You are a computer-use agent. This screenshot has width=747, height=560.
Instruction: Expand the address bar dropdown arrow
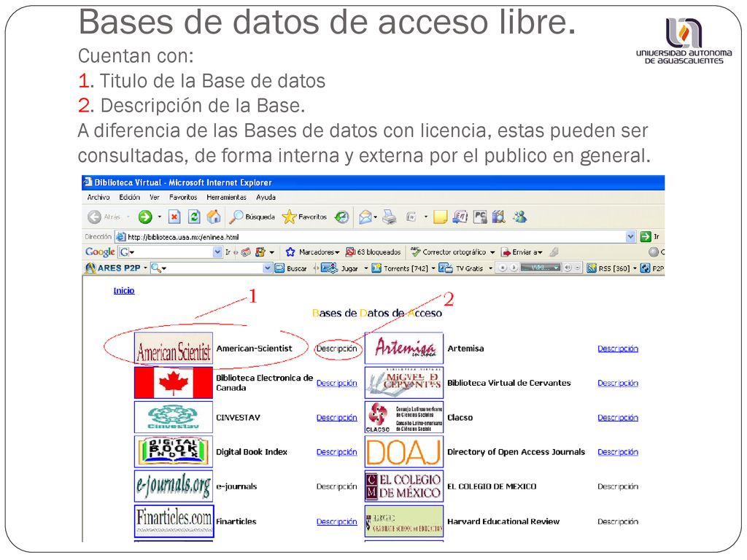(631, 237)
